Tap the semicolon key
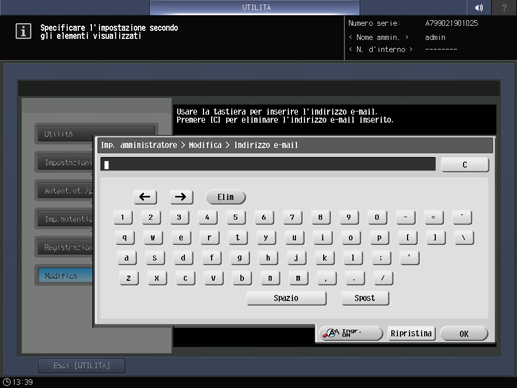Screen dimensions: 517x388 (381, 258)
